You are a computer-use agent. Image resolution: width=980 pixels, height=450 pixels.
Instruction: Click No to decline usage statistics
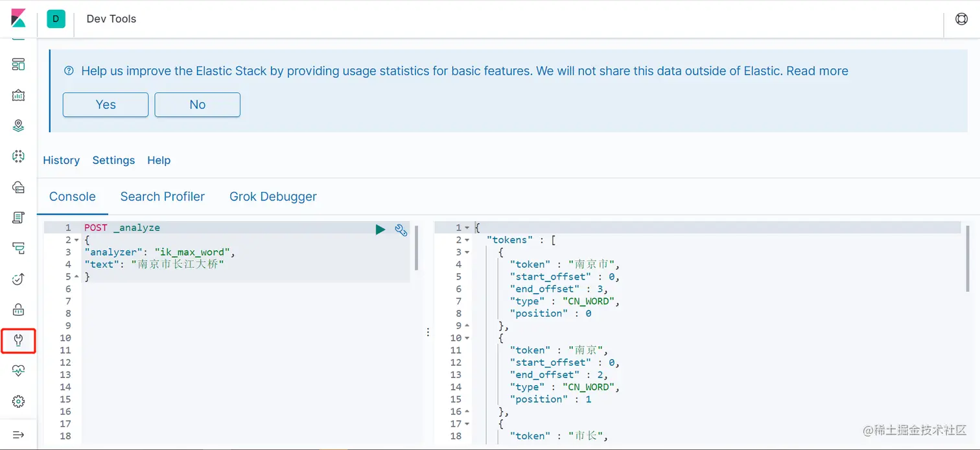[x=197, y=104]
